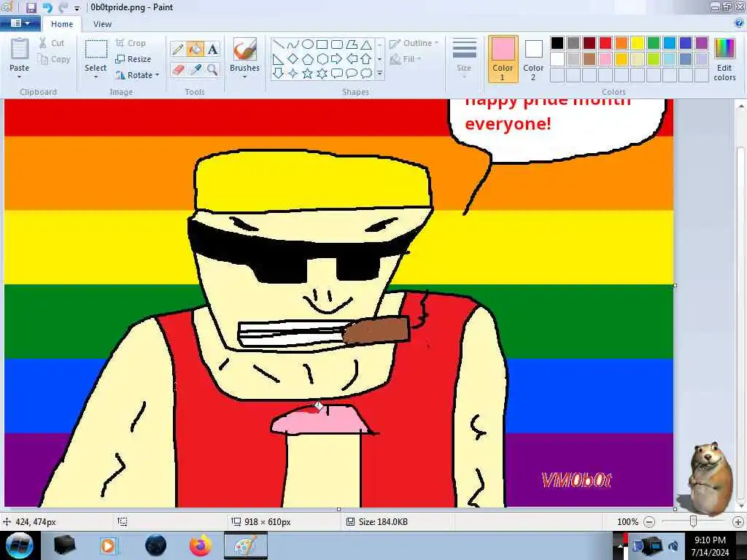Select the Color picker eyedropper tool
The width and height of the screenshot is (747, 560).
pos(195,69)
